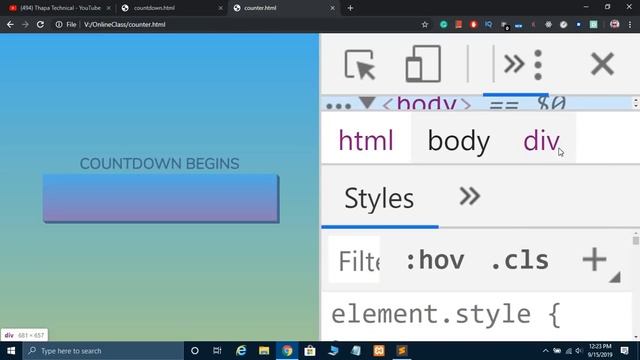Select the html breadcrumb
The height and width of the screenshot is (360, 640).
tap(366, 141)
